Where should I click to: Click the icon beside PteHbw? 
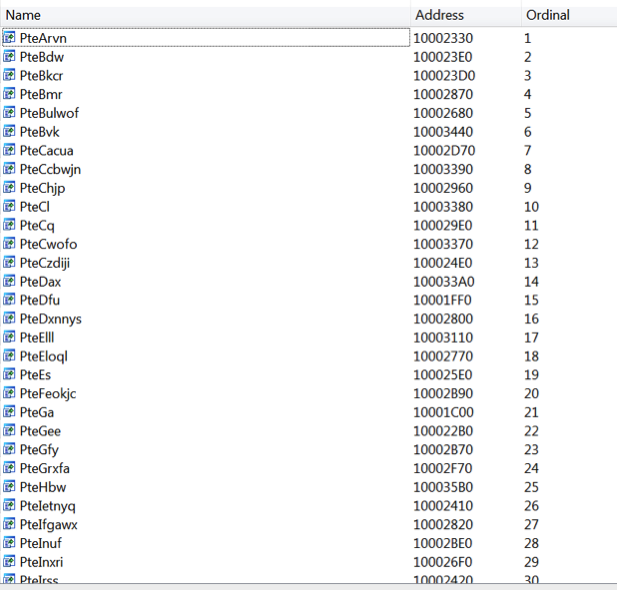click(10, 487)
